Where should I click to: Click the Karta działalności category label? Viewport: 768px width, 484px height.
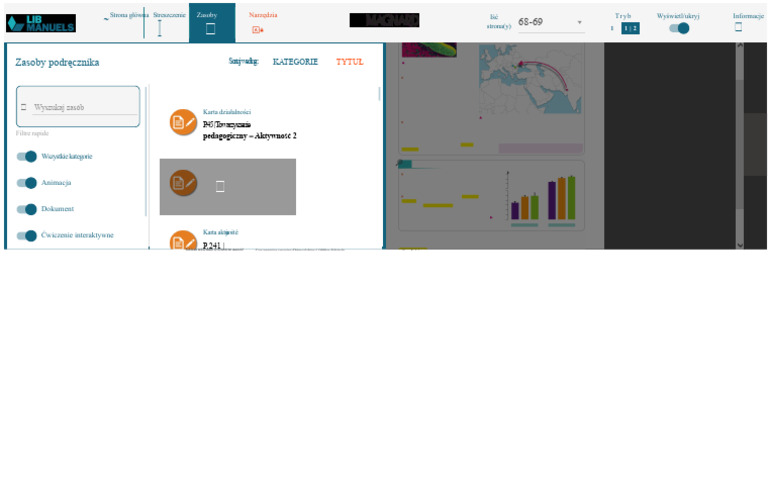pyautogui.click(x=227, y=112)
